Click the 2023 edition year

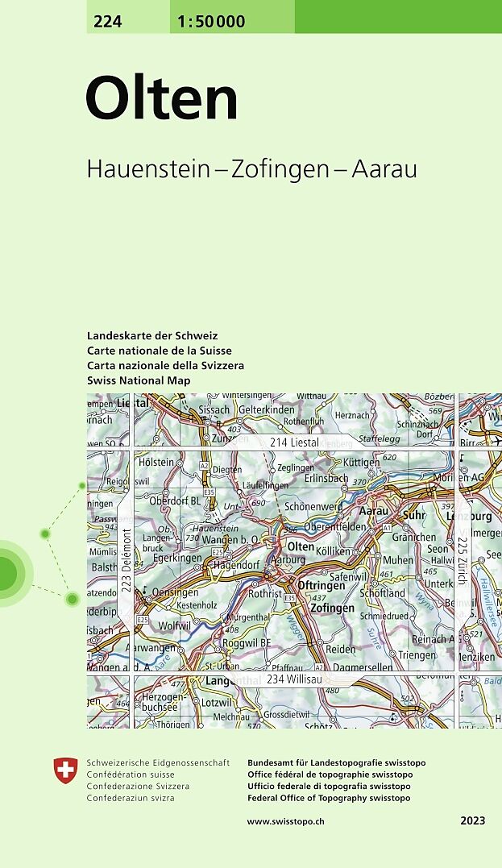[x=473, y=821]
